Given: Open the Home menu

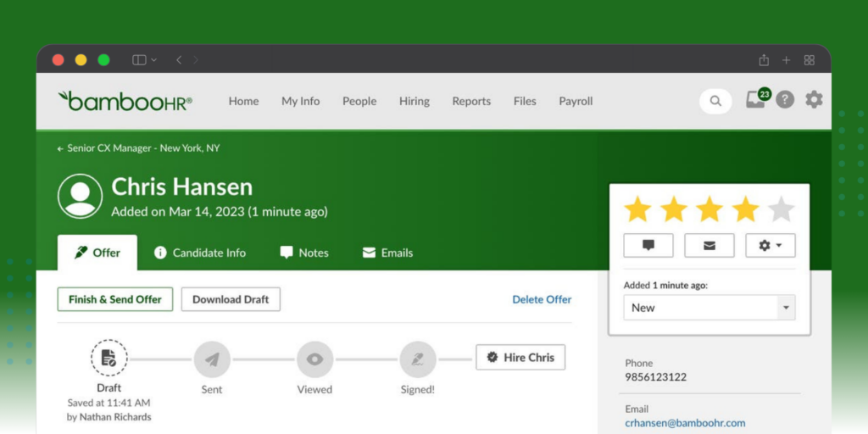Looking at the screenshot, I should (x=243, y=102).
